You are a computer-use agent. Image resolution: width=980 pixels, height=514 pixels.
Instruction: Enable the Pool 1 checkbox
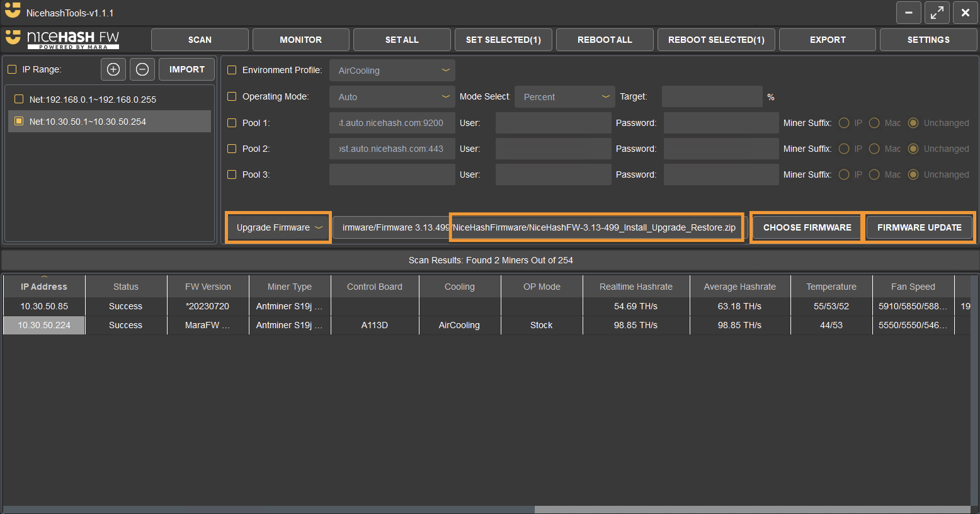click(232, 123)
